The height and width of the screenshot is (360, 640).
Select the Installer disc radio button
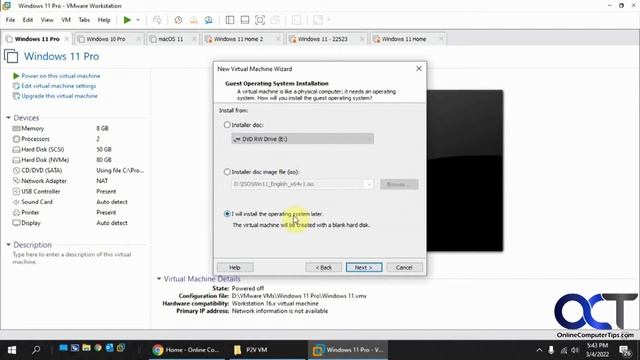tap(227, 125)
